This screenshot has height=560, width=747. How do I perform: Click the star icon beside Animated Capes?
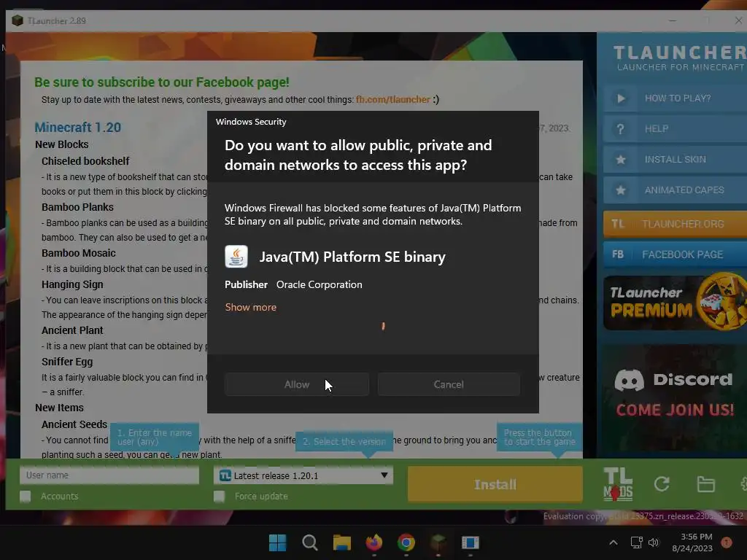tap(621, 190)
